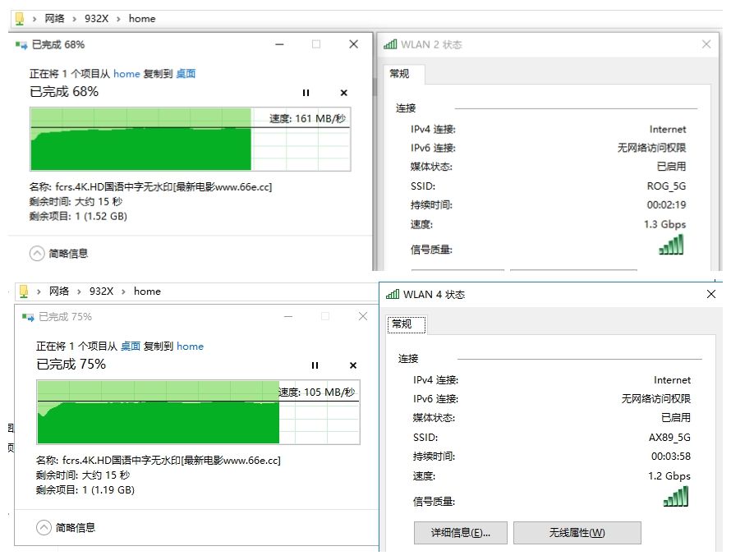
Task: Close the WLAN 4 状态 window
Action: (x=711, y=294)
